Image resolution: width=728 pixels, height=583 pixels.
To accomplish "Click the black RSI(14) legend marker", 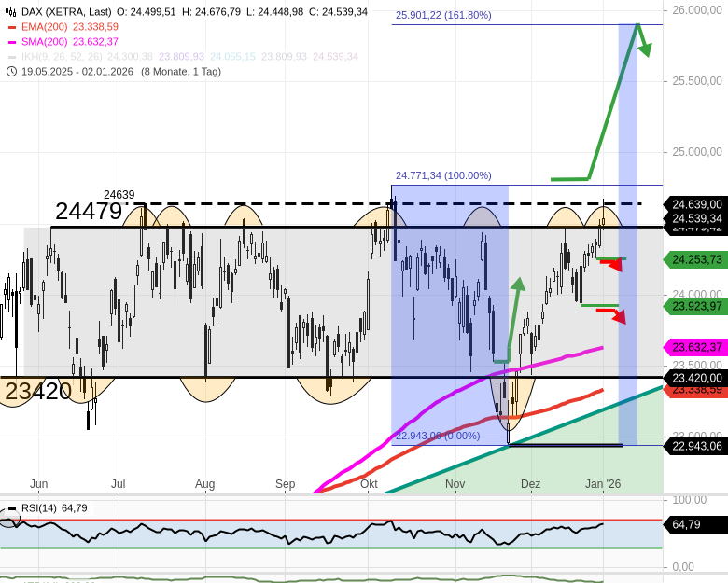I will tap(12, 508).
